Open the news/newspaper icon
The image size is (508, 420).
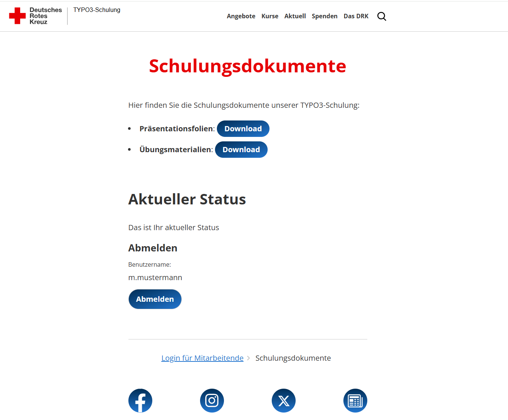(355, 401)
